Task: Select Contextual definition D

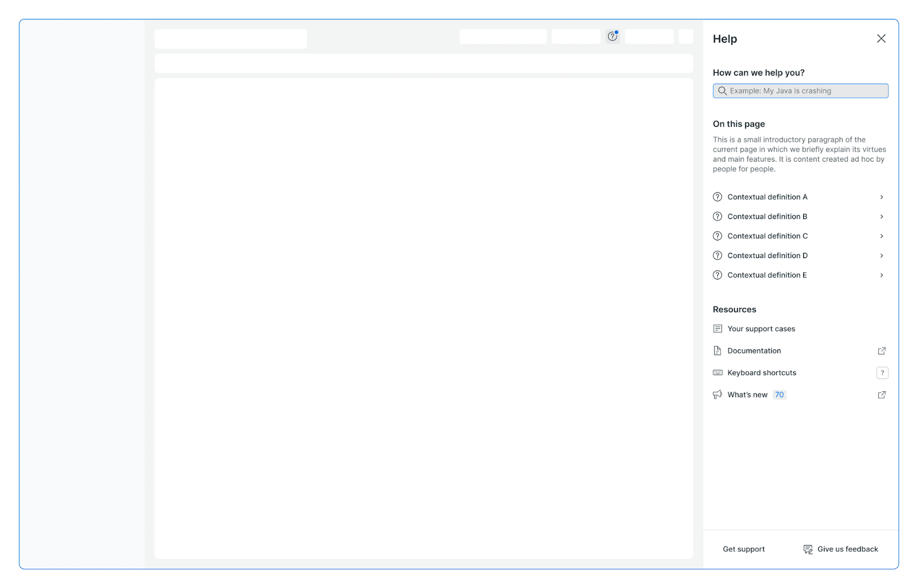Action: pos(767,255)
